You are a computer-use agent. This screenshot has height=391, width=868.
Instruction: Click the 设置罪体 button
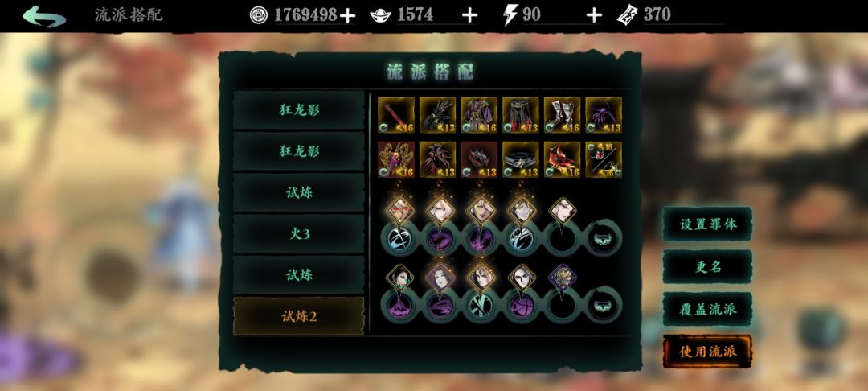[707, 224]
